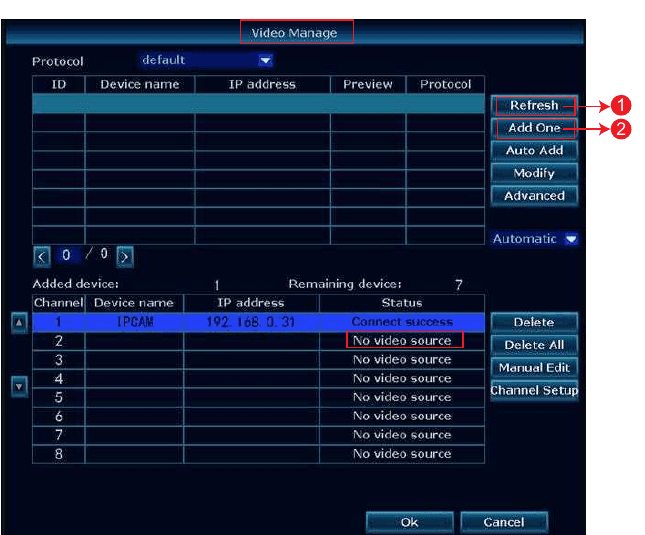Click the Preview column header

pos(368,85)
